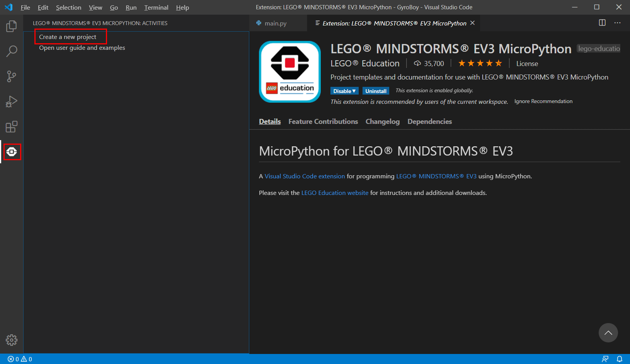Open the Help menu
Screen dimensions: 630x364
(182, 7)
